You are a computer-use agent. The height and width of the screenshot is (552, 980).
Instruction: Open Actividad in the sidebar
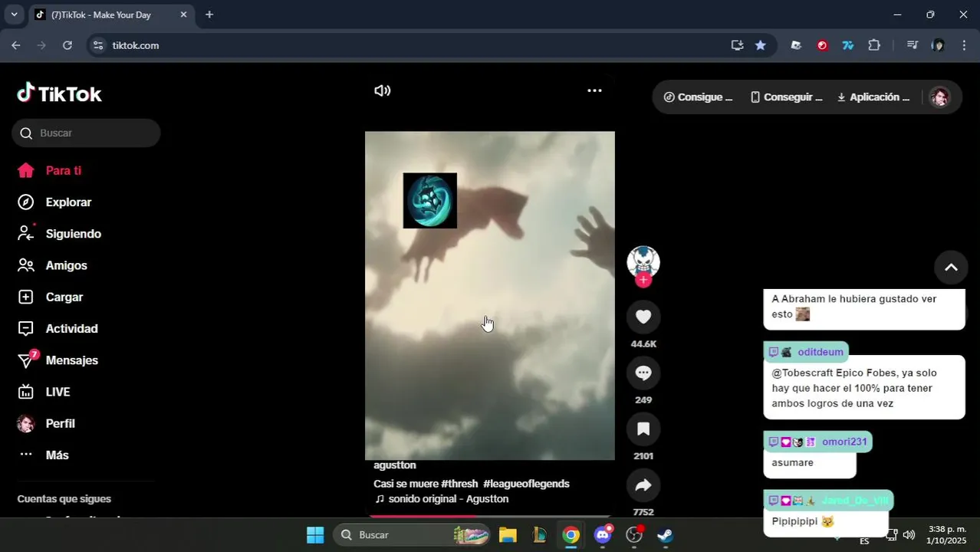click(x=58, y=328)
